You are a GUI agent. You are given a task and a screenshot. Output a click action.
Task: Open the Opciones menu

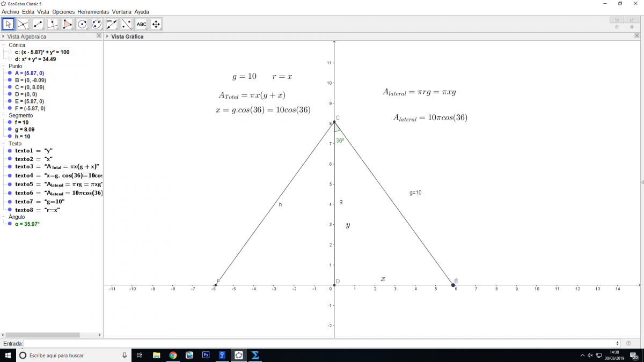point(63,11)
